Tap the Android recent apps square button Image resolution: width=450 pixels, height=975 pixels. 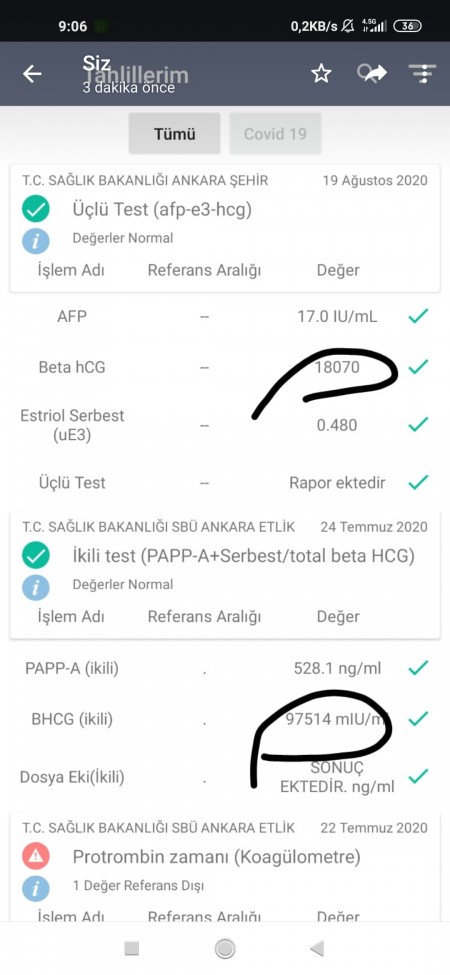(132, 948)
